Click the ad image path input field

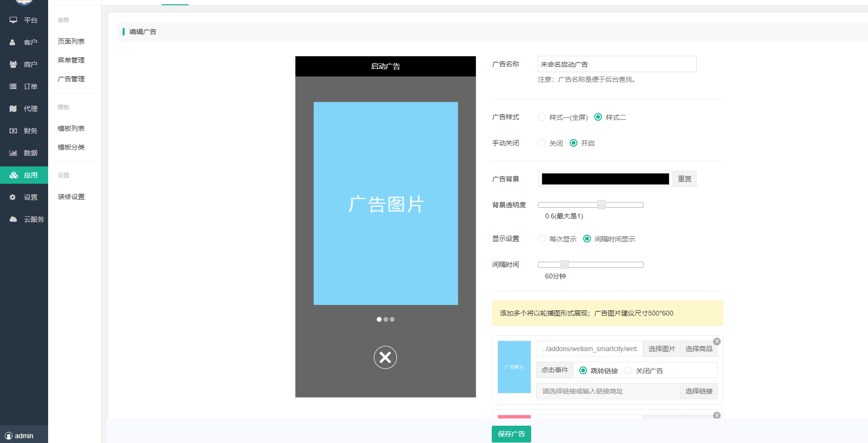pos(589,349)
